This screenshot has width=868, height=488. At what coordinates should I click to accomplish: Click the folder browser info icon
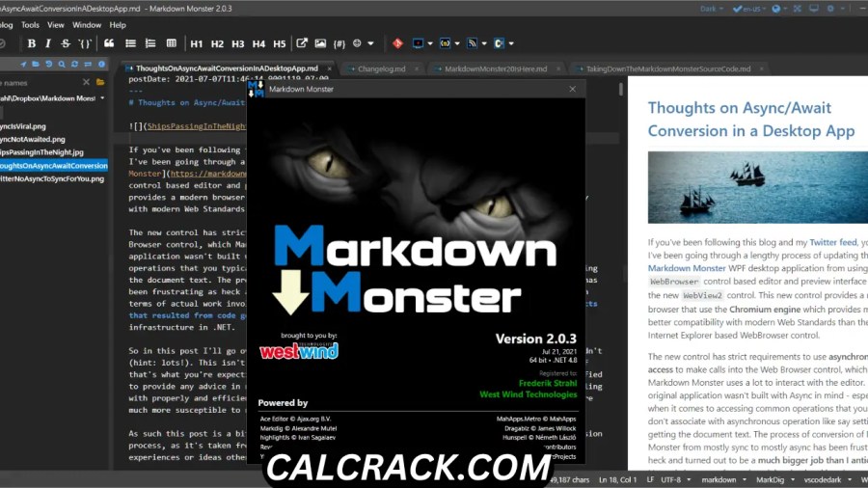pyautogui.click(x=101, y=65)
